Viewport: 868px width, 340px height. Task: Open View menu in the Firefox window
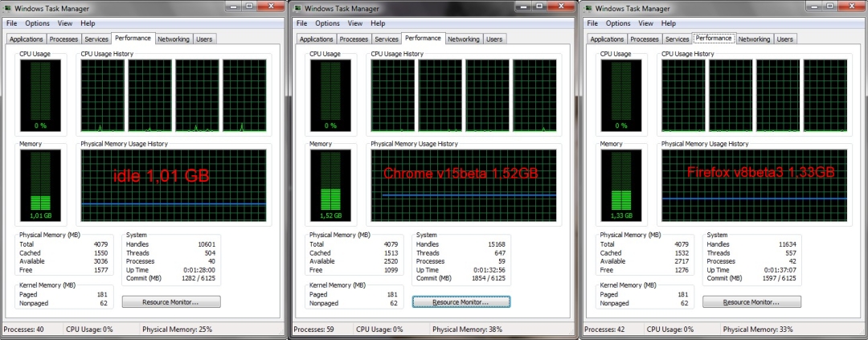[645, 23]
